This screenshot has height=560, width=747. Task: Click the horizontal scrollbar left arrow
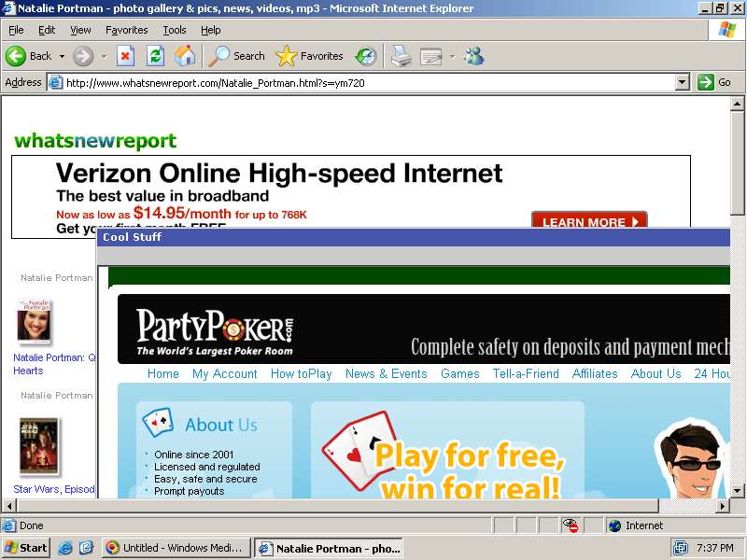[x=9, y=506]
